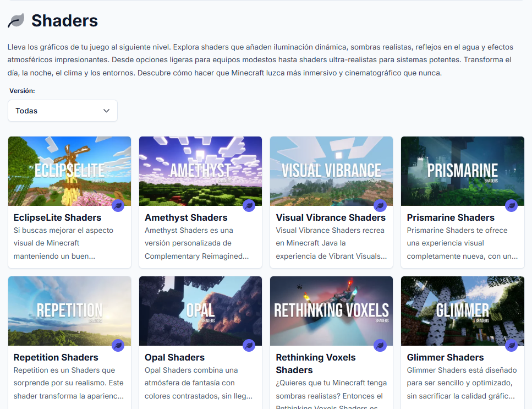Open the Rethinking Voxels Shaders title link

point(316,363)
